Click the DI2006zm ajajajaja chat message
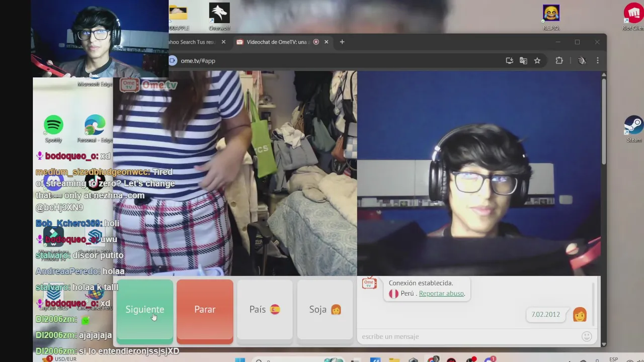 pos(74,335)
